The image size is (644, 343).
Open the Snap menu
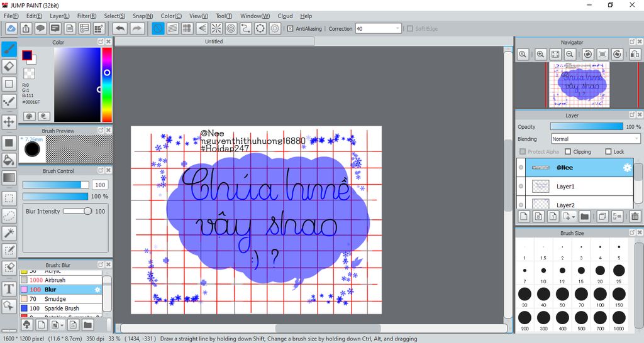pos(143,16)
